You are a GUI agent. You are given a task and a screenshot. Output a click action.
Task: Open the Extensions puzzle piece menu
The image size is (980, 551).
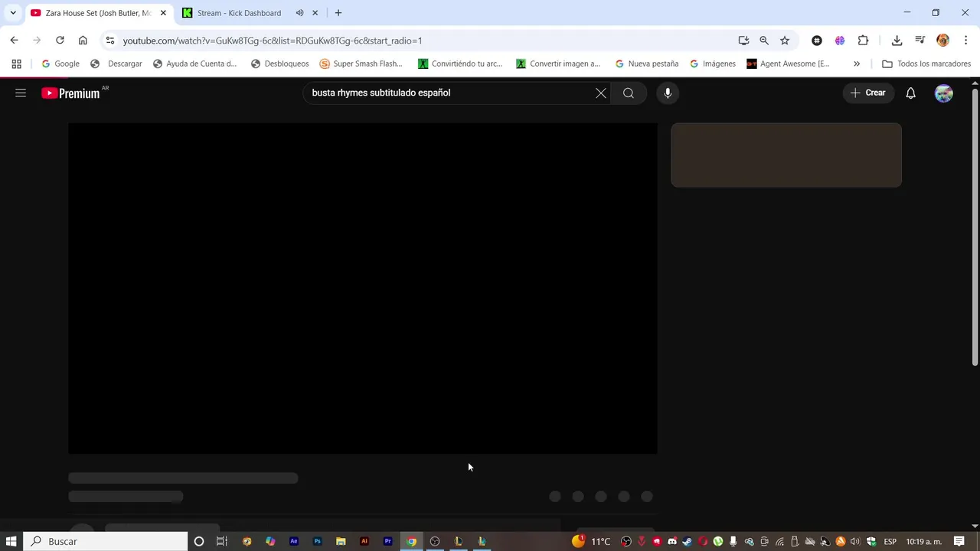(863, 41)
